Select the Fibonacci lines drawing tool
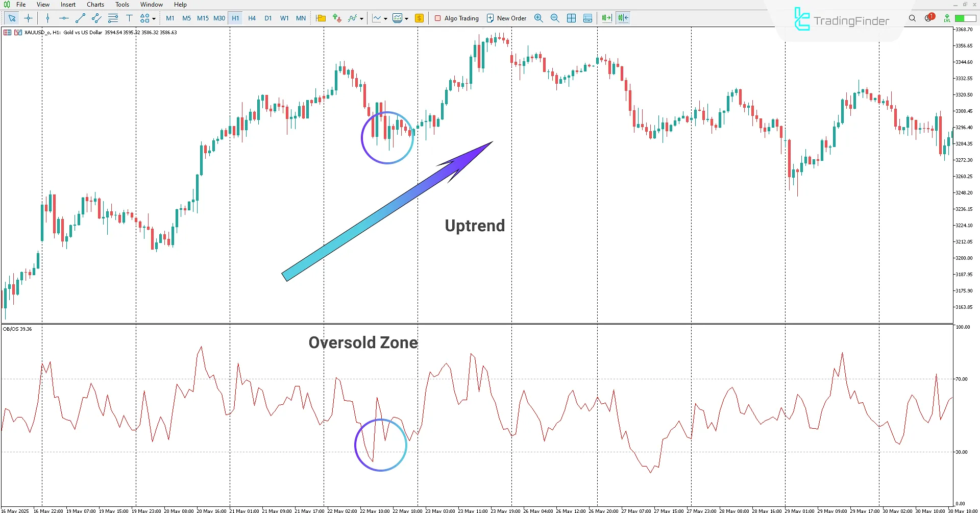980x513 pixels. pyautogui.click(x=113, y=18)
